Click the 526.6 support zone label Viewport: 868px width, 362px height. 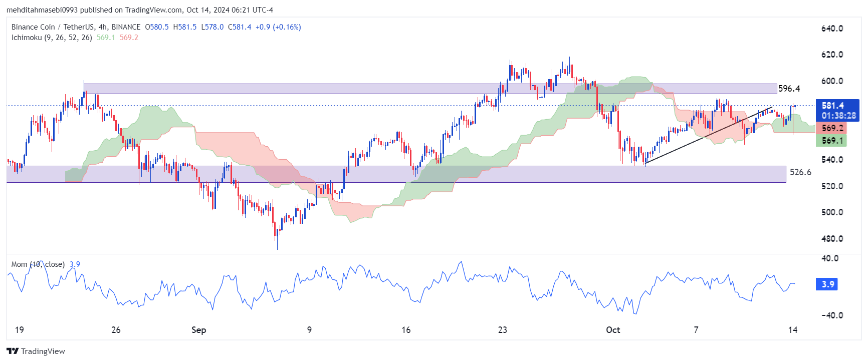(x=800, y=172)
